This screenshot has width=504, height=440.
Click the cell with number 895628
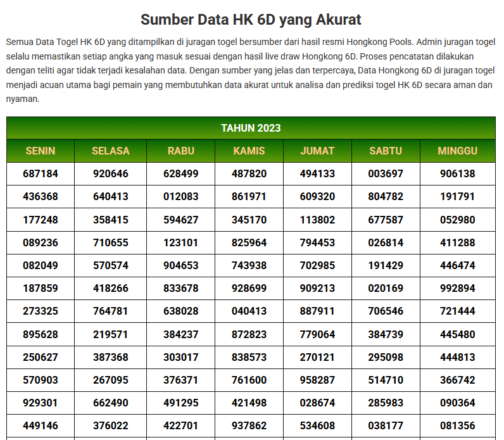coord(41,334)
